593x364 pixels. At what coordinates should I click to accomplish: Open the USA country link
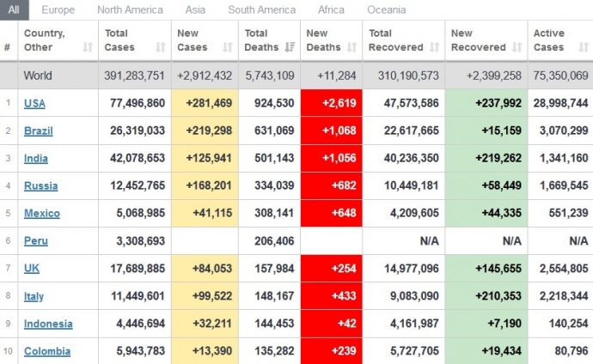pyautogui.click(x=35, y=104)
